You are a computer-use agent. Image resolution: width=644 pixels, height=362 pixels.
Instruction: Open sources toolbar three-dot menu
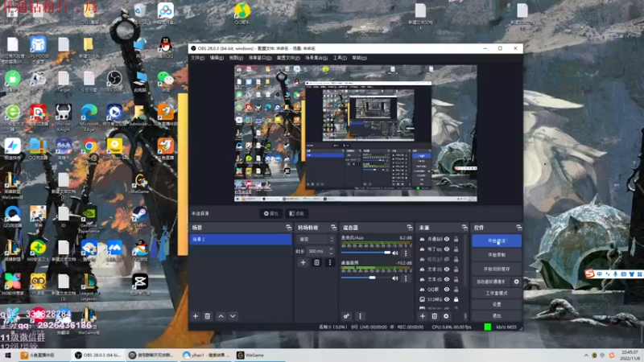(x=465, y=316)
